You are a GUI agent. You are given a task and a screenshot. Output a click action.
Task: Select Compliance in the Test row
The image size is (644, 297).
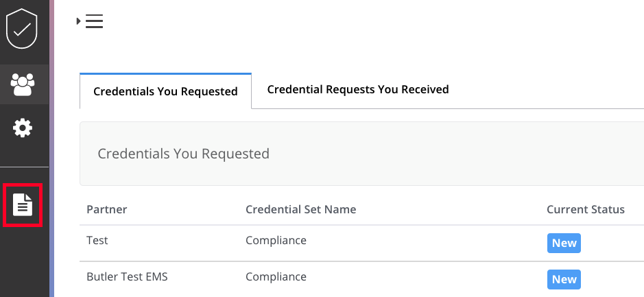coord(276,240)
